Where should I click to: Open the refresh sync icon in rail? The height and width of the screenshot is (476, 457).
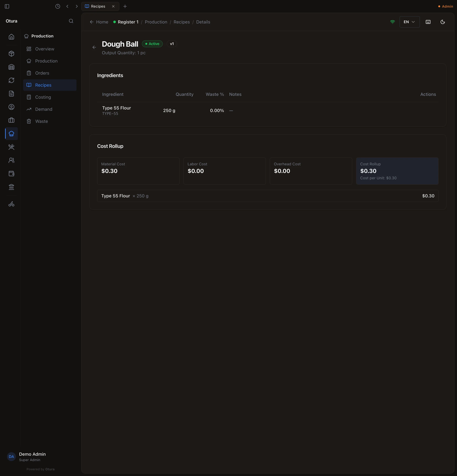coord(11,80)
